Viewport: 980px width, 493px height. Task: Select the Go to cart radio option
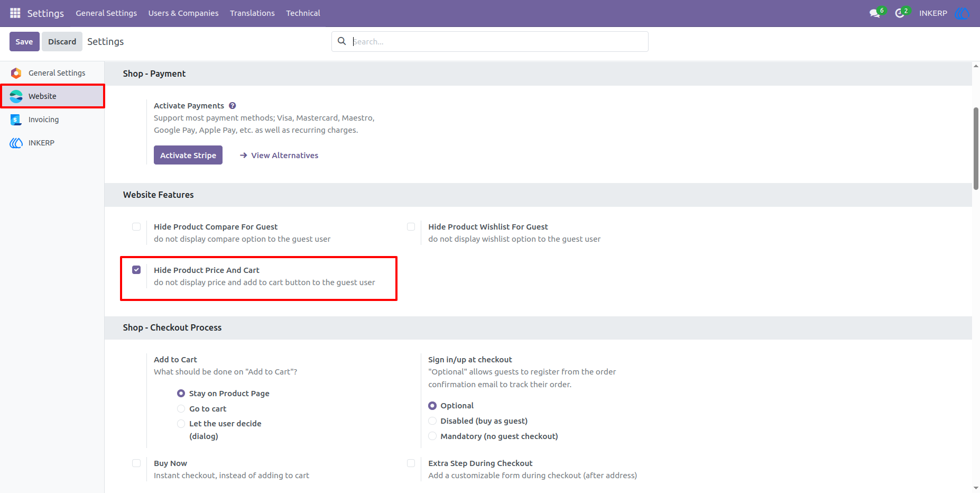coord(181,409)
